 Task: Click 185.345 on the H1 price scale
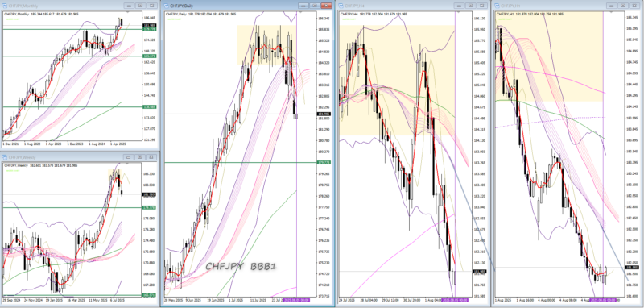[632, 17]
